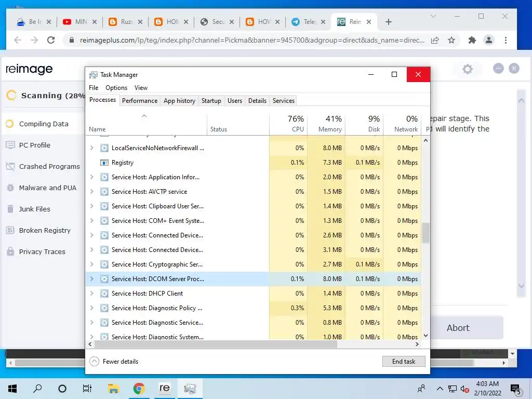The width and height of the screenshot is (532, 399).
Task: Show hidden system tray icons
Action: [440, 389]
